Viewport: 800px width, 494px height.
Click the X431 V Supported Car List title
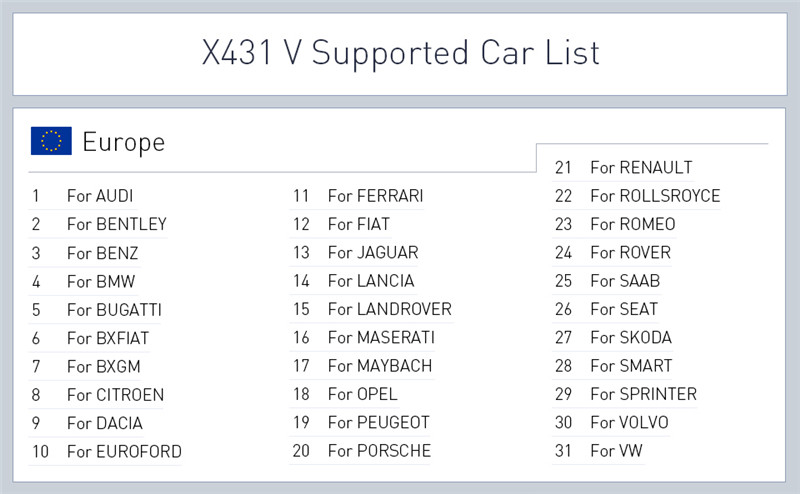tap(400, 51)
